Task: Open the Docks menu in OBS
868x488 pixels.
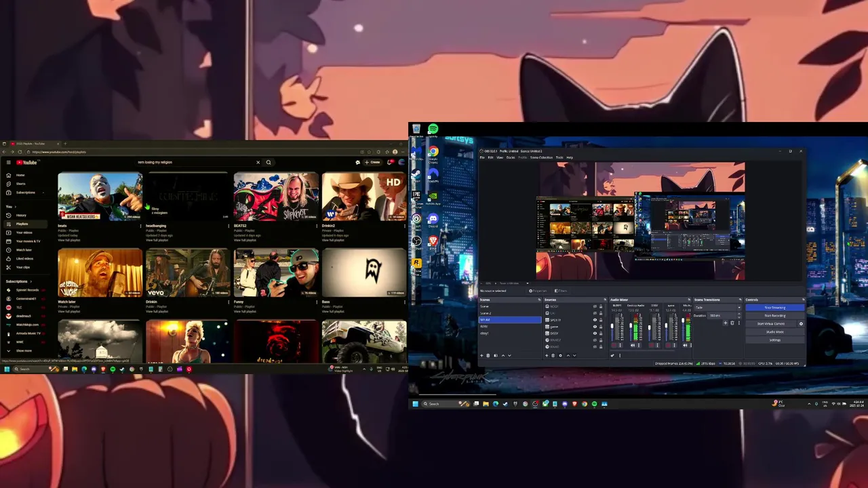Action: [511, 157]
